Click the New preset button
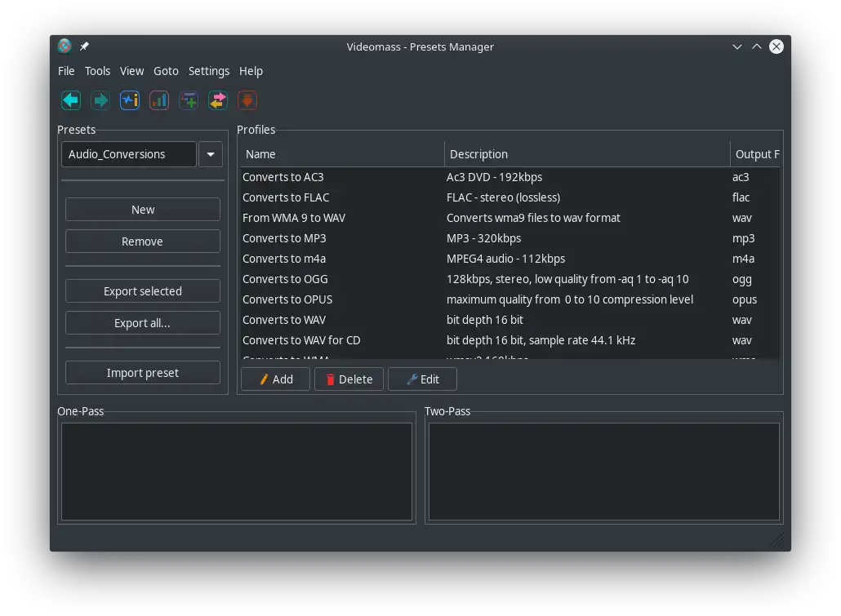841x616 pixels. point(143,210)
